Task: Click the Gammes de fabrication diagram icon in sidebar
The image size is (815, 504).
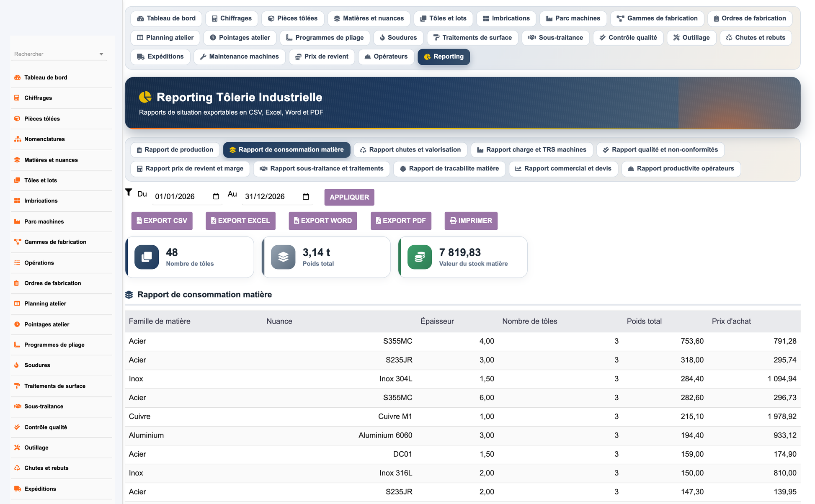Action: (x=17, y=242)
